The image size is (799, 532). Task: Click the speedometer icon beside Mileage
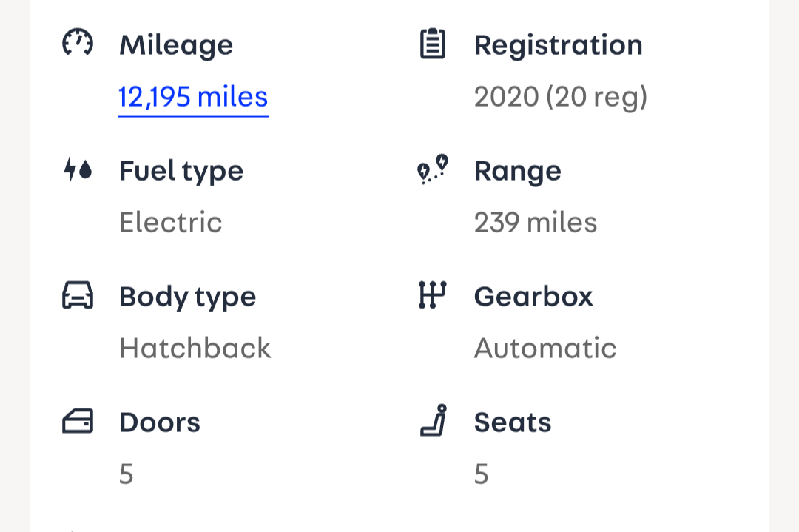coord(77,44)
